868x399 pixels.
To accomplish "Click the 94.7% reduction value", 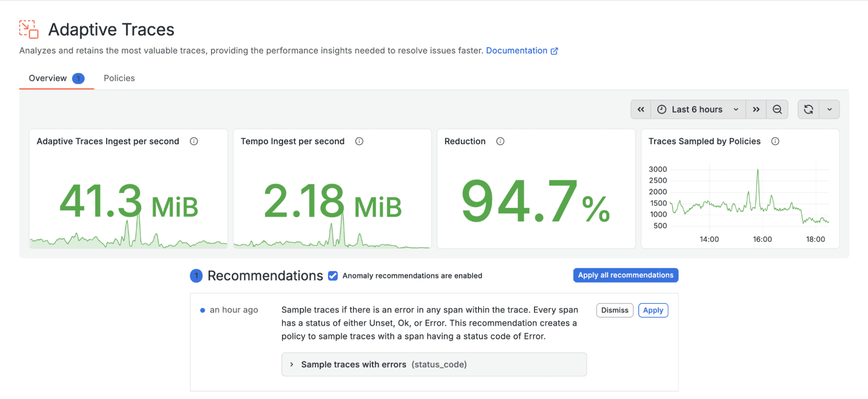I will tap(536, 201).
